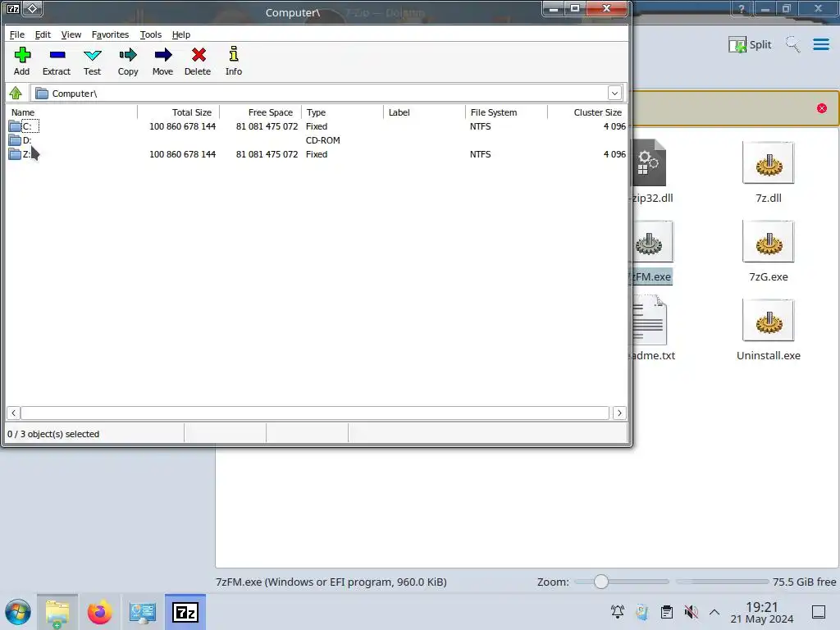Select the Z: drive folder icon
The width and height of the screenshot is (840, 630).
coord(15,154)
